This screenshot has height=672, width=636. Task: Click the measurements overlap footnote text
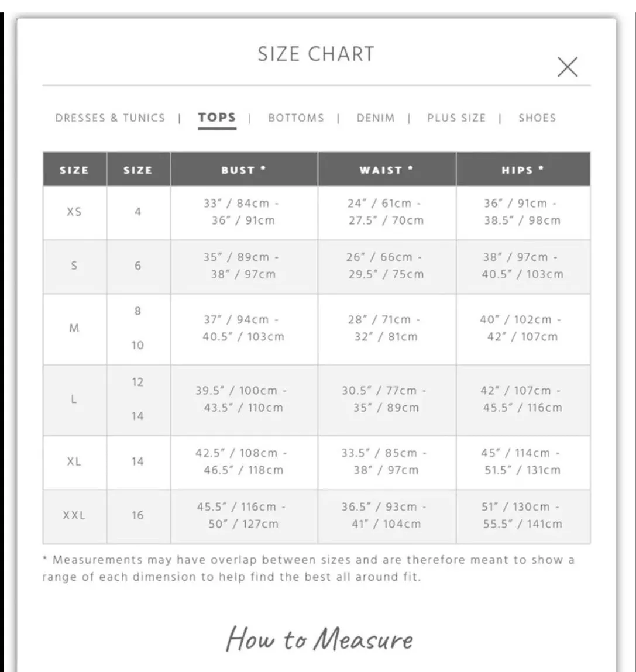[309, 568]
